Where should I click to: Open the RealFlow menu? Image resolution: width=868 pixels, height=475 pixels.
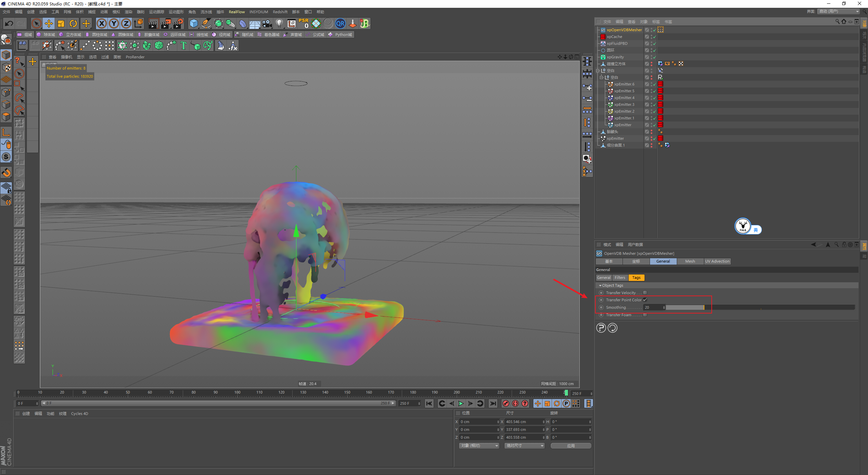[x=237, y=12]
